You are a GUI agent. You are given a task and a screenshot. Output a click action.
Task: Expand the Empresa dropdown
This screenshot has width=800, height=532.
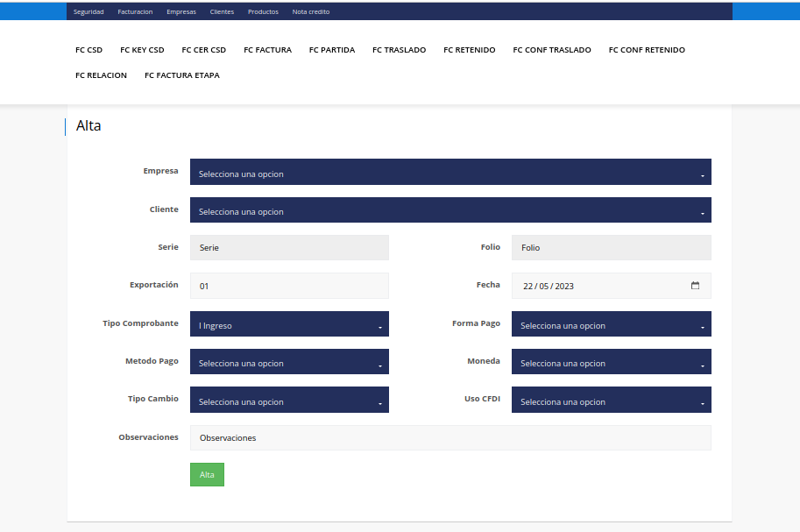pos(450,173)
